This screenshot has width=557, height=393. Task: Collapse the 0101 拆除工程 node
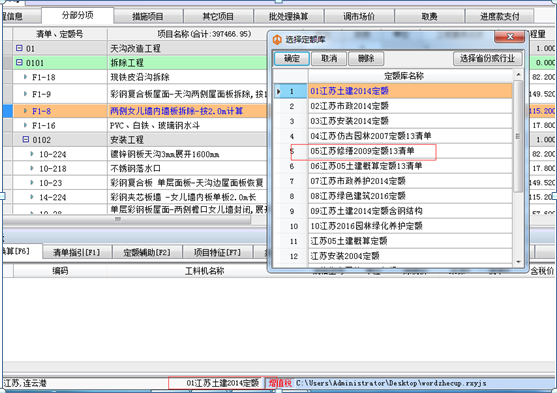pos(19,63)
